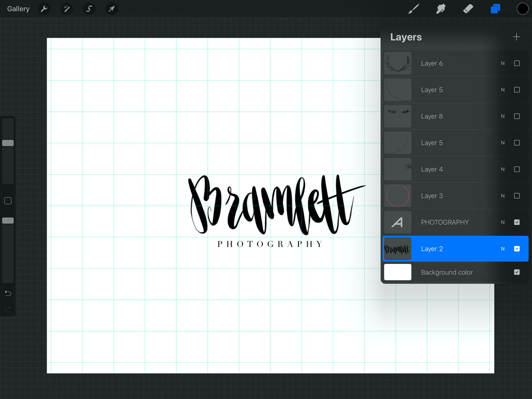The image size is (532, 399).
Task: Add a new layer with plus button
Action: [516, 37]
